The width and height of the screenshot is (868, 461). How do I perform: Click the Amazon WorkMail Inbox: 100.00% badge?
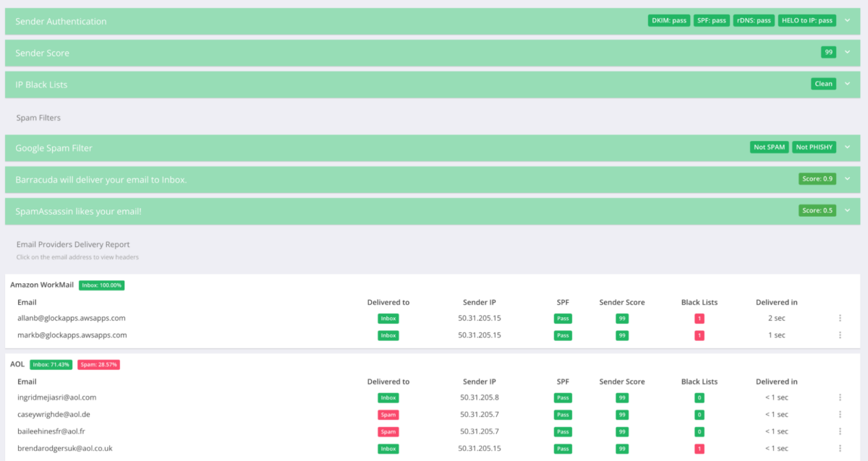101,285
